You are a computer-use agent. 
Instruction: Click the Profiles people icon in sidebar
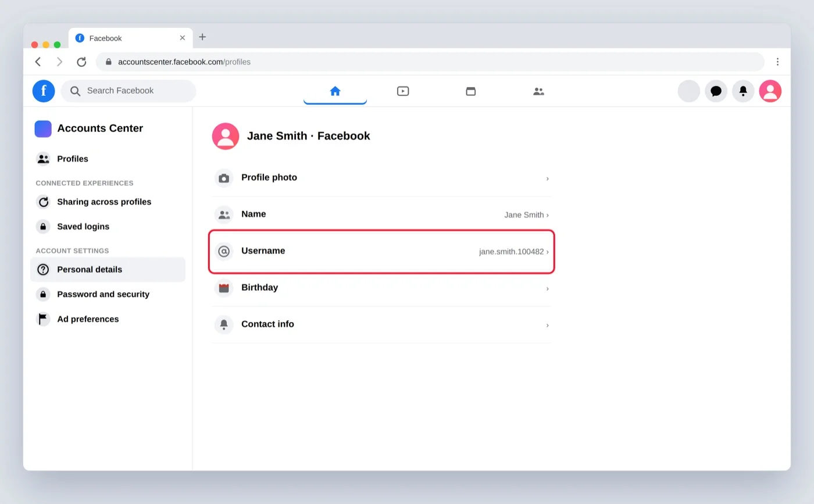pos(43,159)
